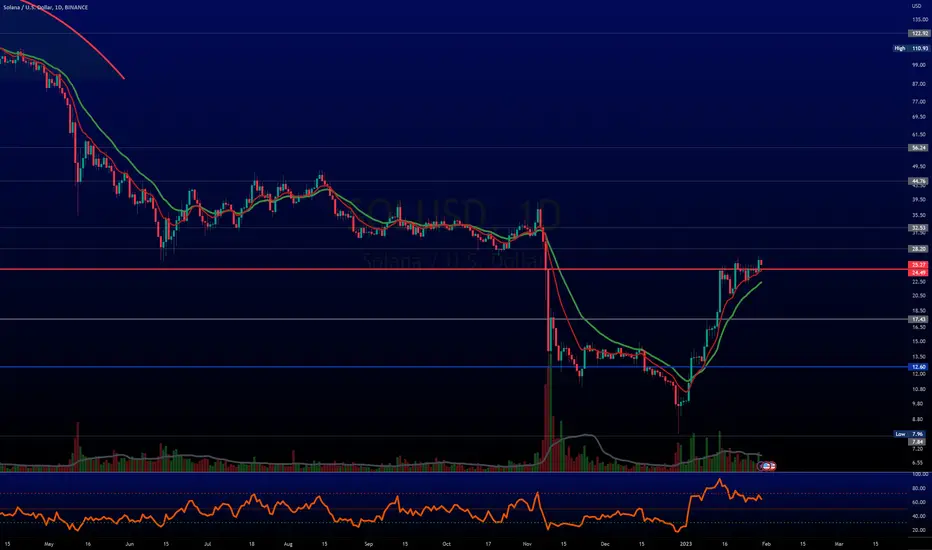Click the Nov label on time axis

[527, 544]
